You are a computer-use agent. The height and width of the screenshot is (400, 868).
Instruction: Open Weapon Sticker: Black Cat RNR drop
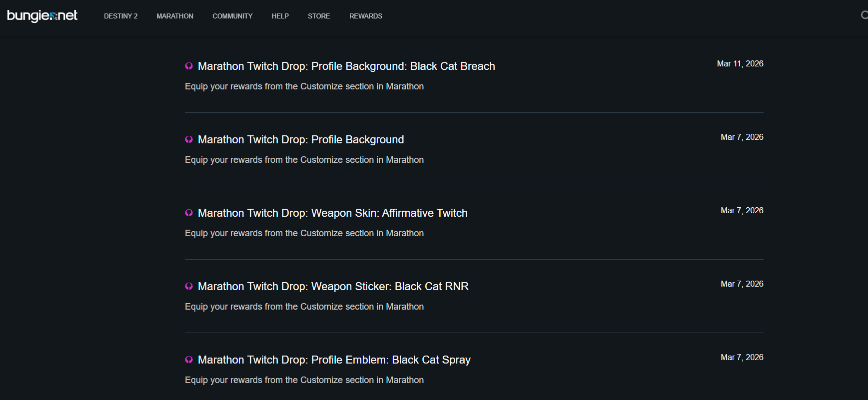point(333,287)
